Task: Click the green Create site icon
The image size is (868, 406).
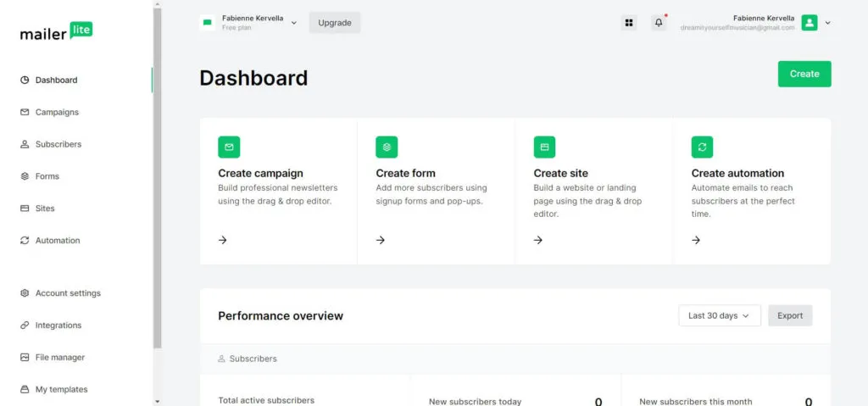Action: [544, 147]
